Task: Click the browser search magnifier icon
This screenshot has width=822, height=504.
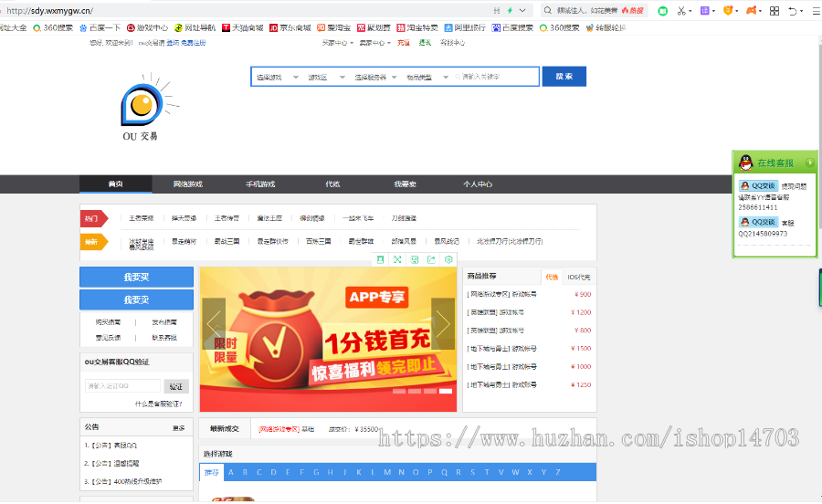Action: tap(547, 10)
